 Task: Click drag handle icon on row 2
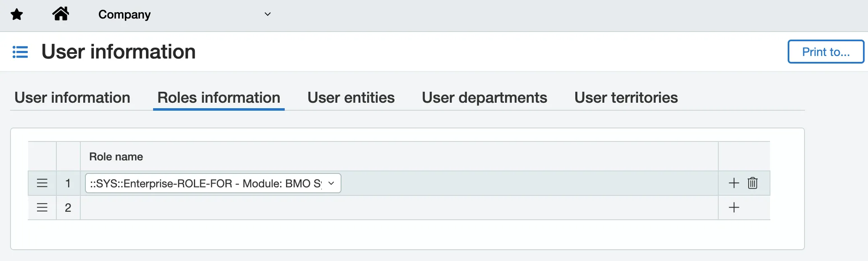pos(42,208)
